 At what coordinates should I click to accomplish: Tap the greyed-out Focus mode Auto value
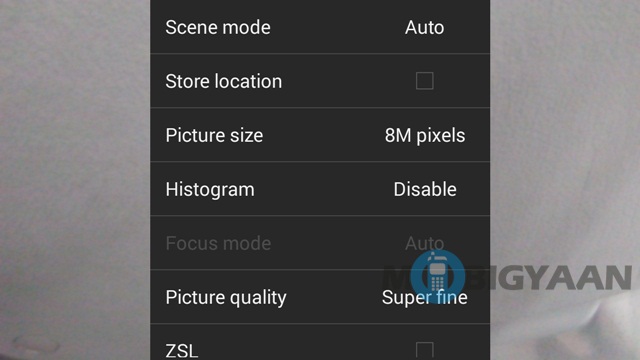[424, 243]
